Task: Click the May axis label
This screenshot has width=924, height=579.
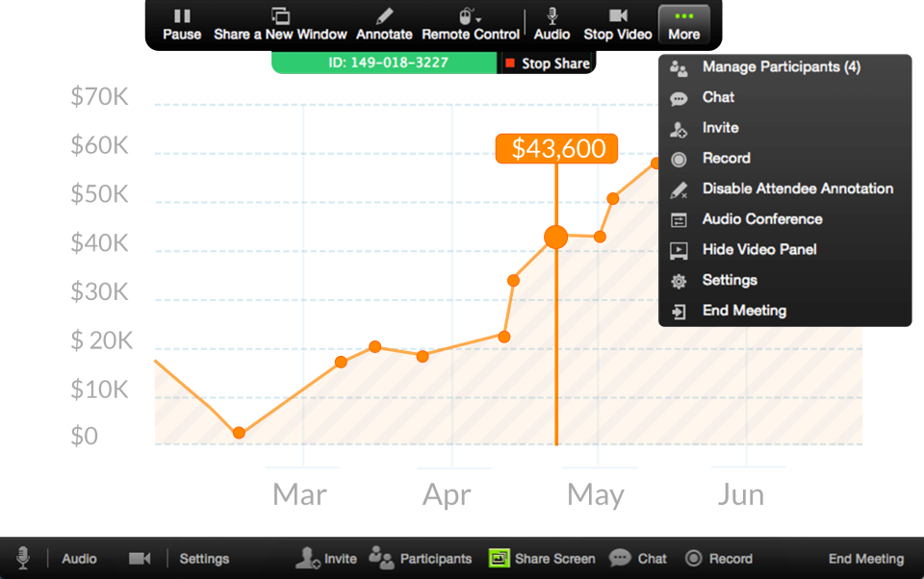Action: point(595,495)
